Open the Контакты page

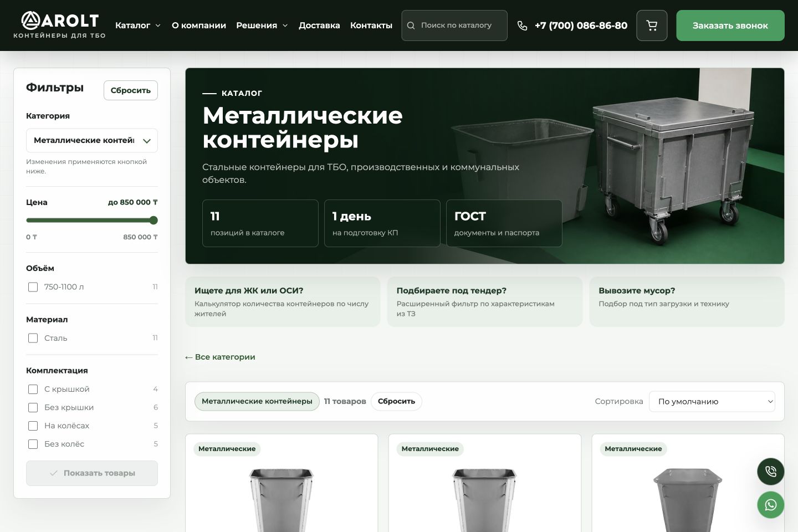pyautogui.click(x=371, y=25)
